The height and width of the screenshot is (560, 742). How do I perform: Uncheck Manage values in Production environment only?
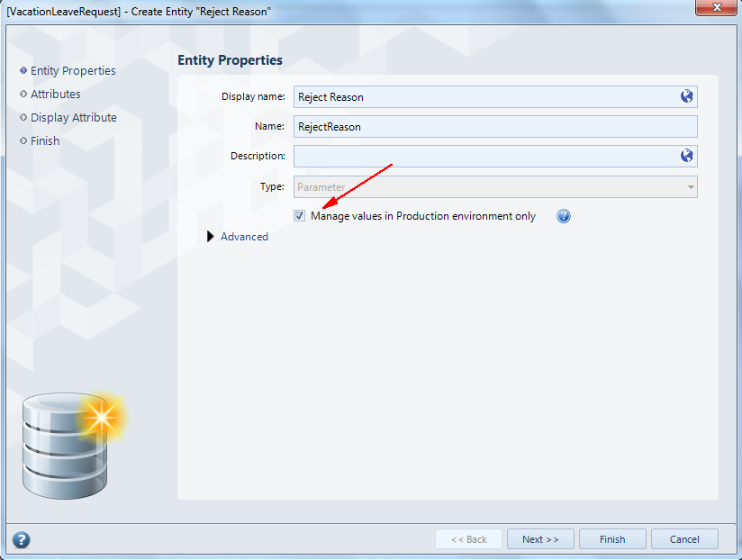pos(299,216)
